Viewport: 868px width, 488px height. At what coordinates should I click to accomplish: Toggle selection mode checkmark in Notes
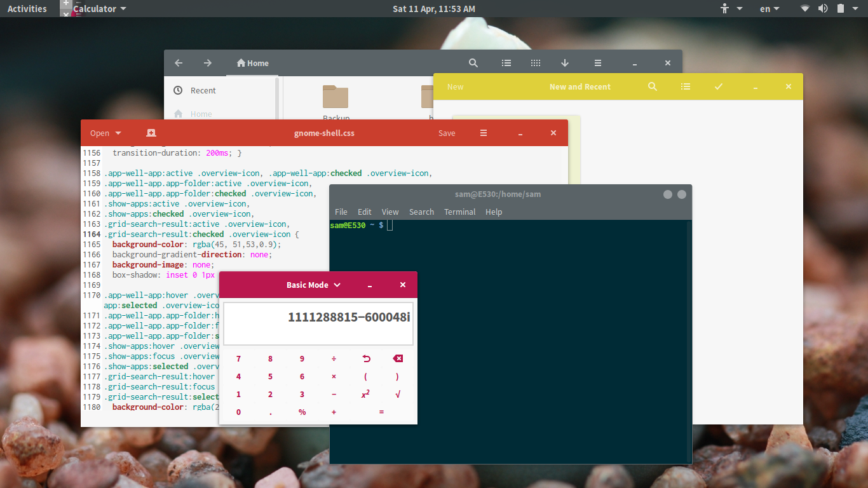point(719,86)
